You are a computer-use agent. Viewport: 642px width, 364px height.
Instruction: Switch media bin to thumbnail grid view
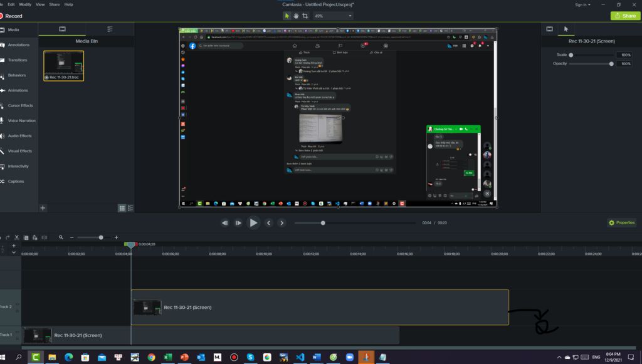[122, 208]
